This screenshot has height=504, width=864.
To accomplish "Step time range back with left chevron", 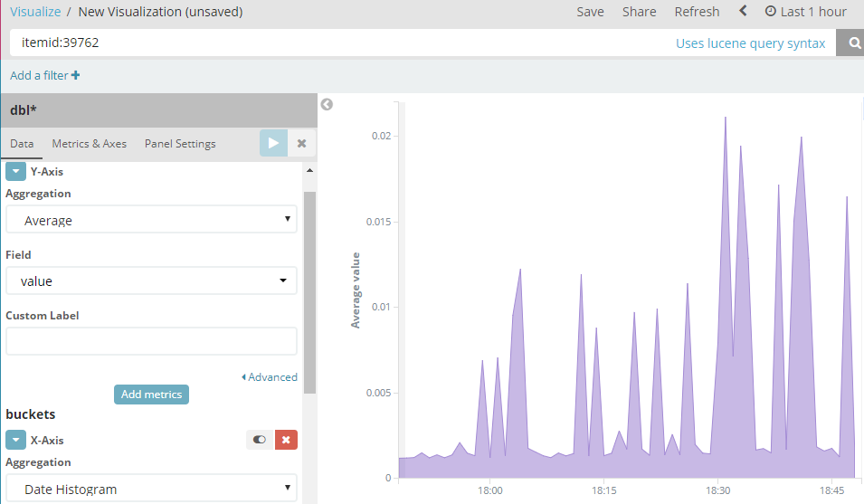I will pyautogui.click(x=743, y=11).
